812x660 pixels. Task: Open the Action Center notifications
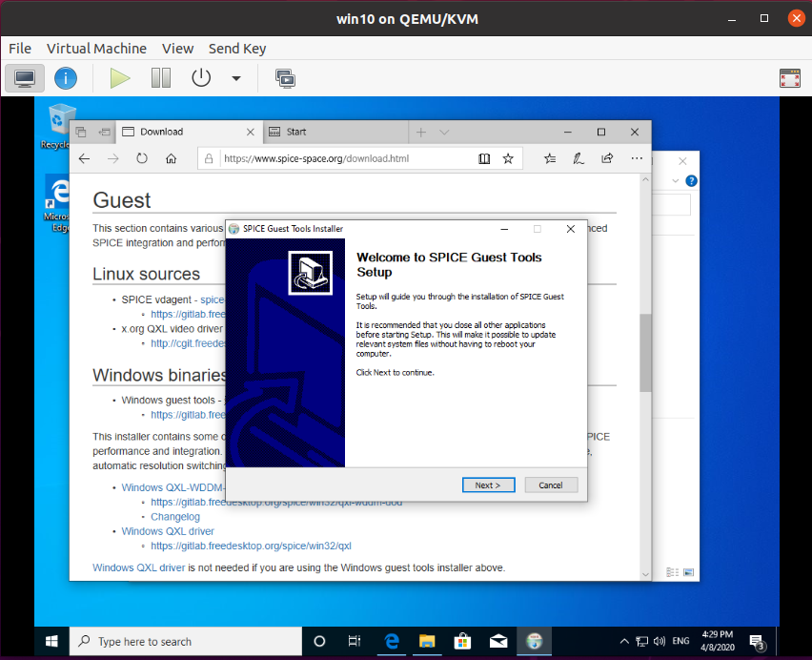tap(758, 643)
